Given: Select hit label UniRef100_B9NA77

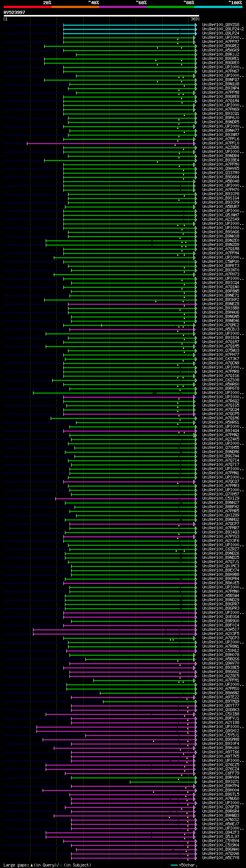Looking at the screenshot, I should click(221, 131).
